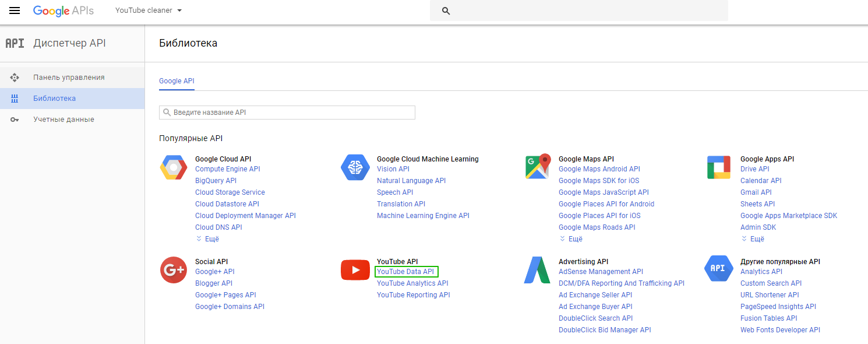Expand more Google Apps APIs with Ещё
Image resolution: width=868 pixels, height=344 pixels.
tap(753, 239)
